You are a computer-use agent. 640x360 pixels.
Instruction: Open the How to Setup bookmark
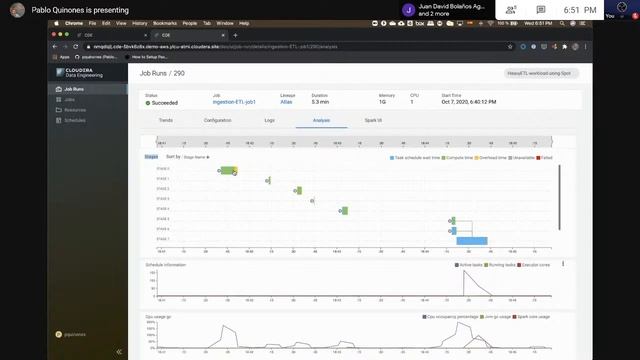click(x=147, y=57)
